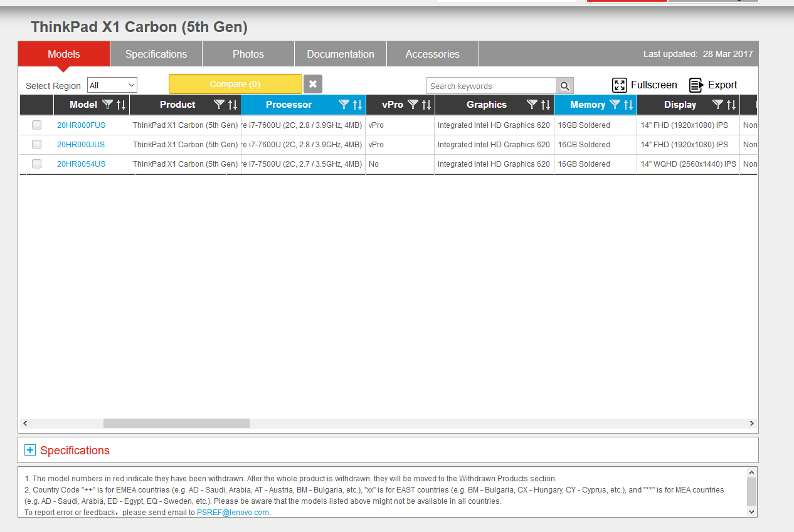Filter the Display column

point(717,105)
